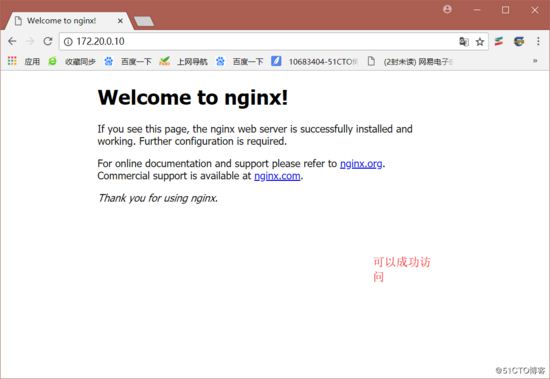Viewport: 550px width, 379px height.
Task: Open the 10683404-51CTO bookmark
Action: pyautogui.click(x=315, y=61)
